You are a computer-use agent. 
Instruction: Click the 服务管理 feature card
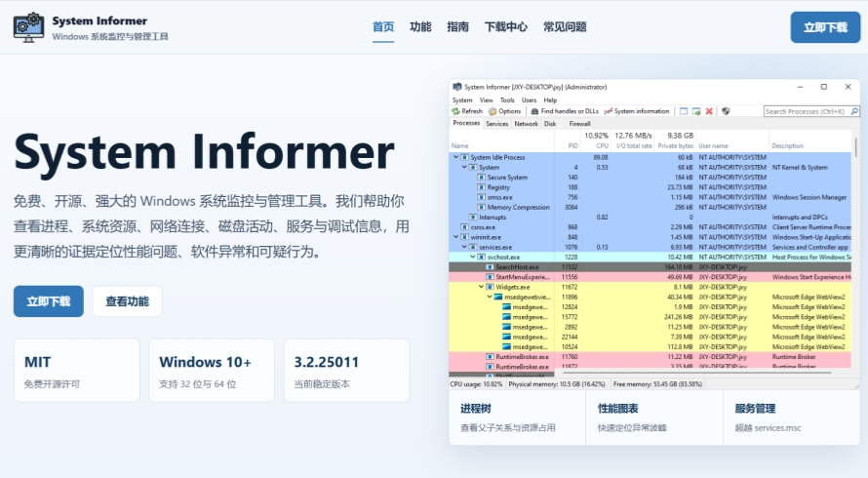792,418
